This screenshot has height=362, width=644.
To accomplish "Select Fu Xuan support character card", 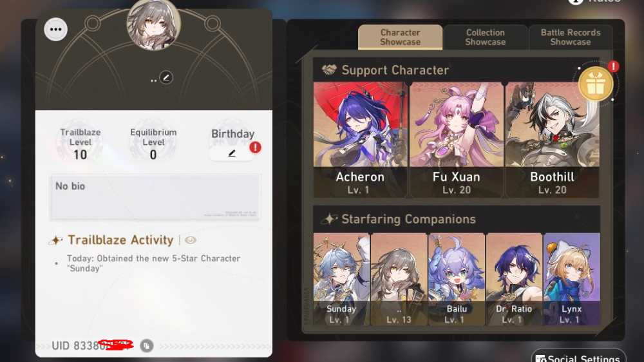I will [x=457, y=140].
